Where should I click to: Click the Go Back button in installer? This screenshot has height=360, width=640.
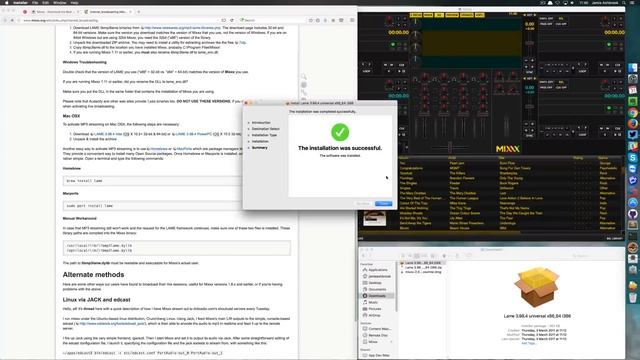[x=363, y=203]
